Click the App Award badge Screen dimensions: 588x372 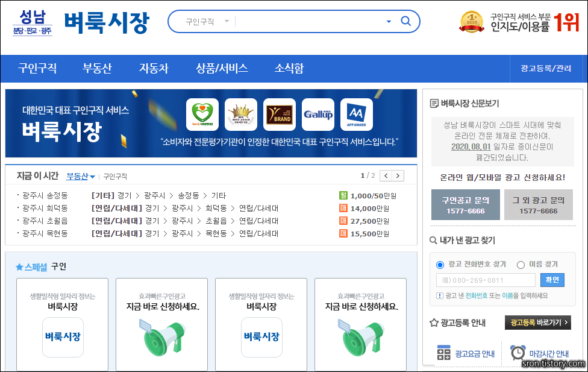tap(357, 115)
